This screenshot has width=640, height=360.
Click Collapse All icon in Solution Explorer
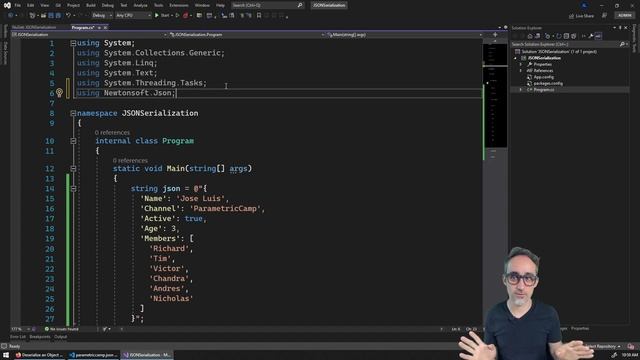click(x=566, y=36)
